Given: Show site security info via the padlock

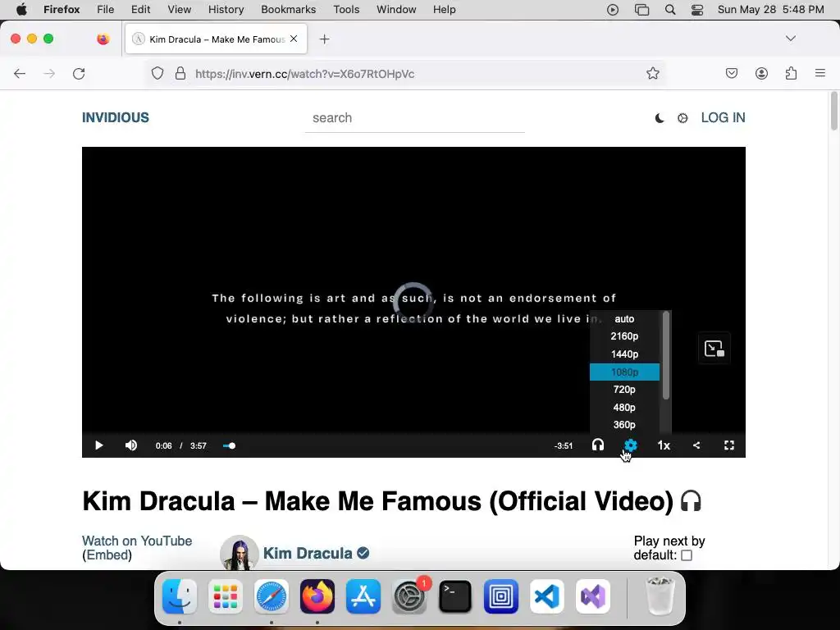Looking at the screenshot, I should pyautogui.click(x=180, y=73).
